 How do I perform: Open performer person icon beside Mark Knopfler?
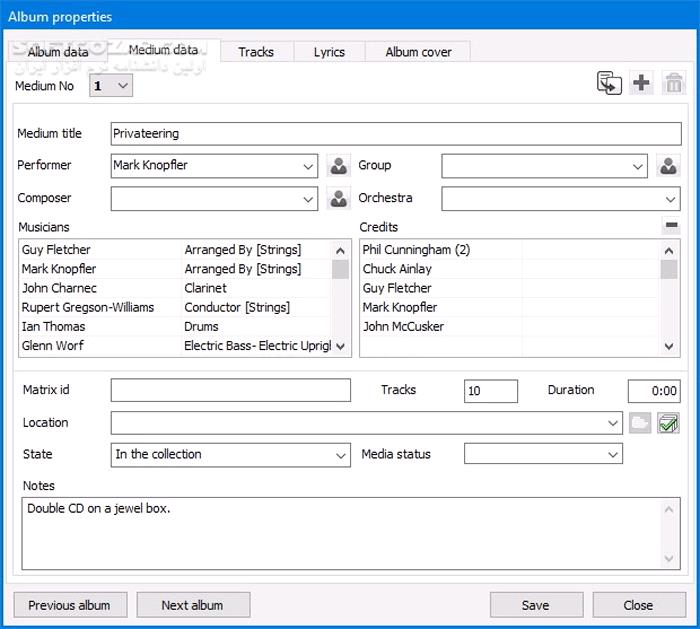339,166
